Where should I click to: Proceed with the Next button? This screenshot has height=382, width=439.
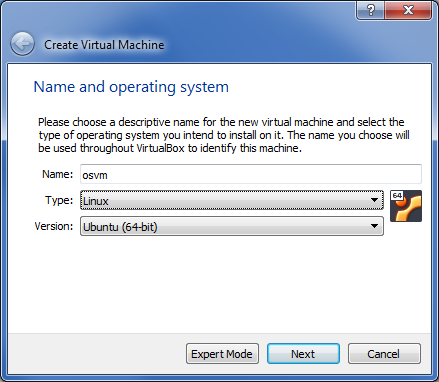click(x=303, y=354)
